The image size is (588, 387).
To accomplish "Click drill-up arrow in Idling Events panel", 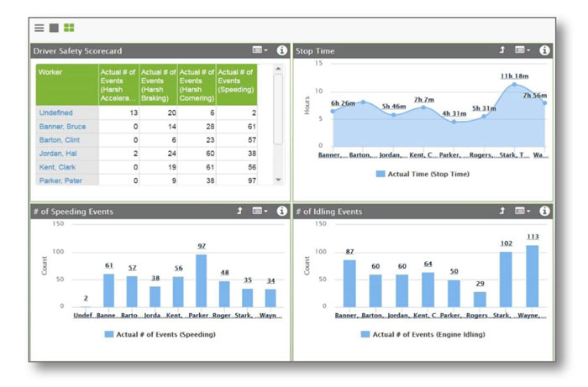I will 502,212.
